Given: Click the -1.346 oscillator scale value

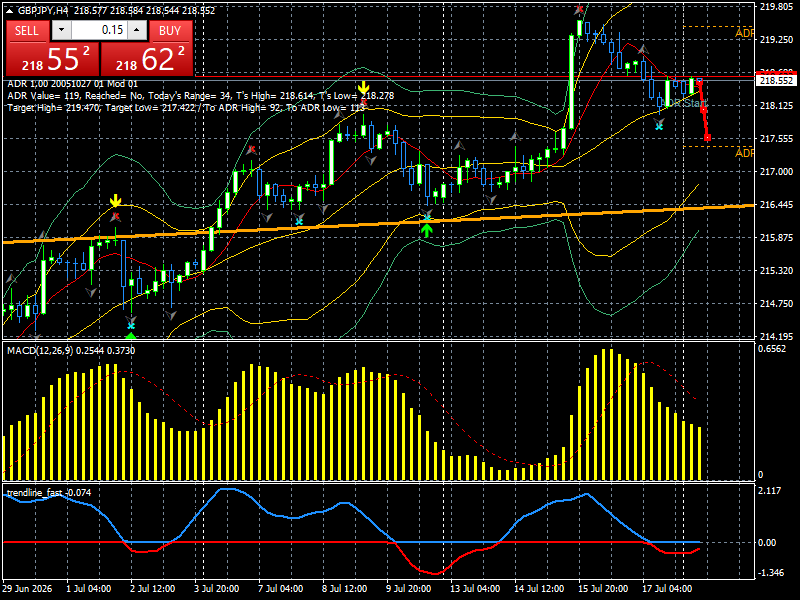Looking at the screenshot, I should pos(771,572).
